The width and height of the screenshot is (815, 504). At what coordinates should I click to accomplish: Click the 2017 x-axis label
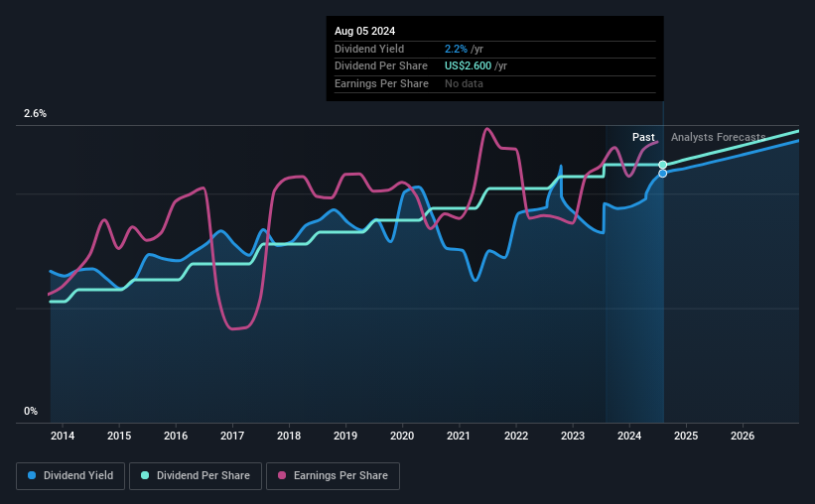(x=232, y=436)
